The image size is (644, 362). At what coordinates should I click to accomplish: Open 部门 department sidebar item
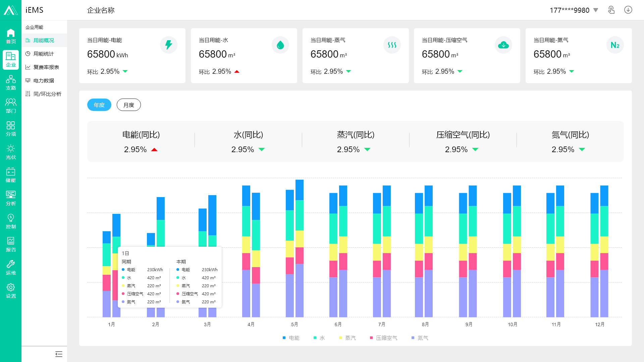tap(11, 106)
